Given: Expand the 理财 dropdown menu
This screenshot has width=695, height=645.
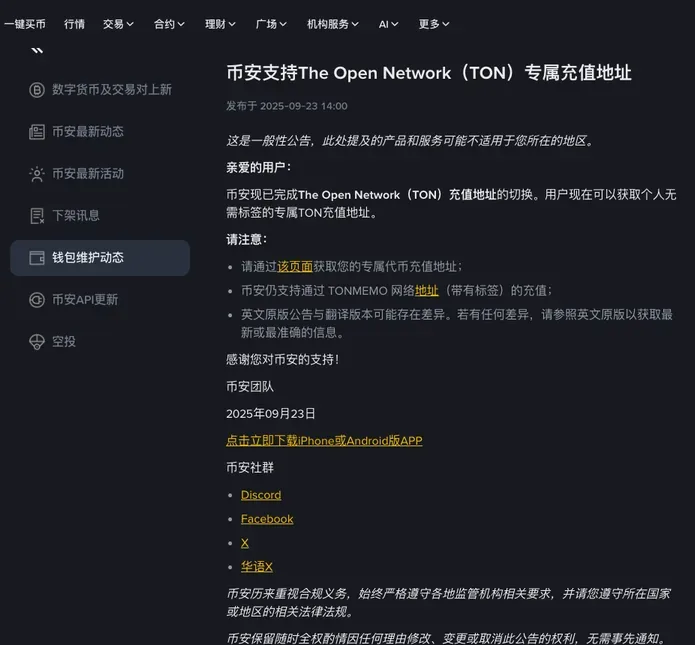Looking at the screenshot, I should pos(220,24).
